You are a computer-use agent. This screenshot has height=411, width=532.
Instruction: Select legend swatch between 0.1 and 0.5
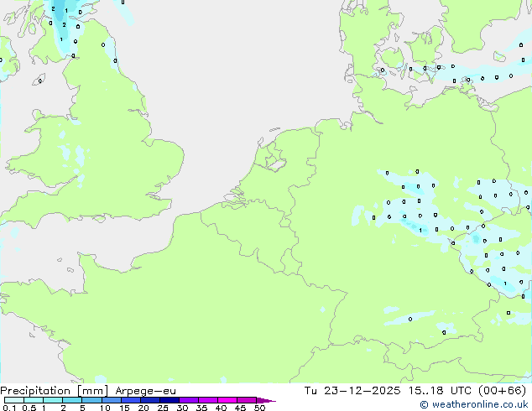(14, 400)
